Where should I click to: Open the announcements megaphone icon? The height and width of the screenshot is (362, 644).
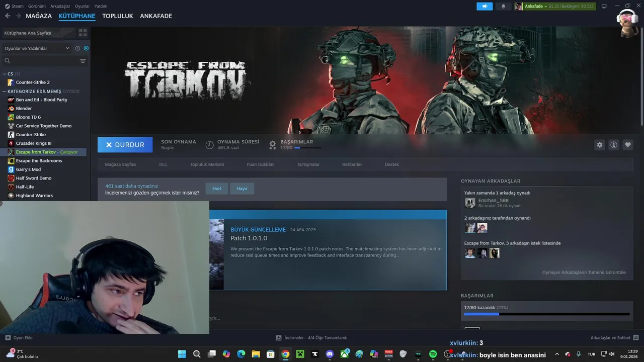coord(485,6)
